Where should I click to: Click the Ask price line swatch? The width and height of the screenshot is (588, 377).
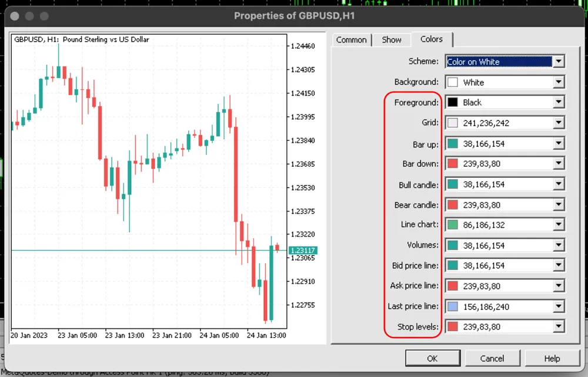tap(453, 285)
